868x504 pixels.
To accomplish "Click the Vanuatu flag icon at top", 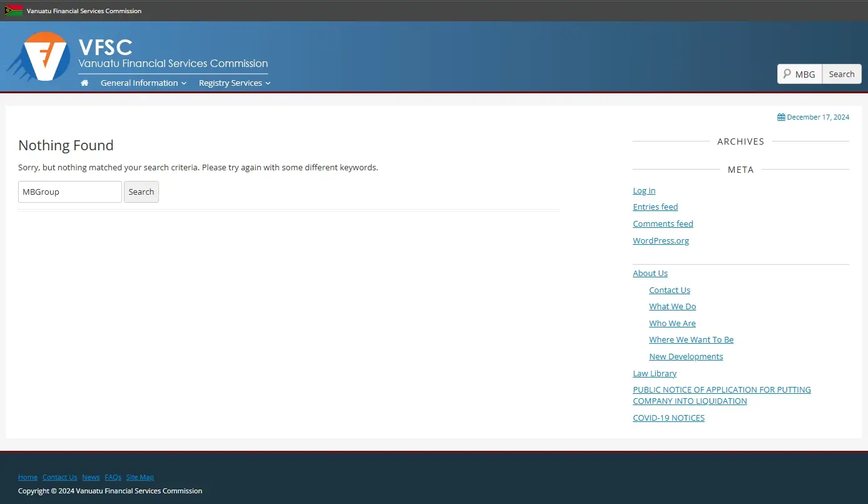I will point(14,11).
